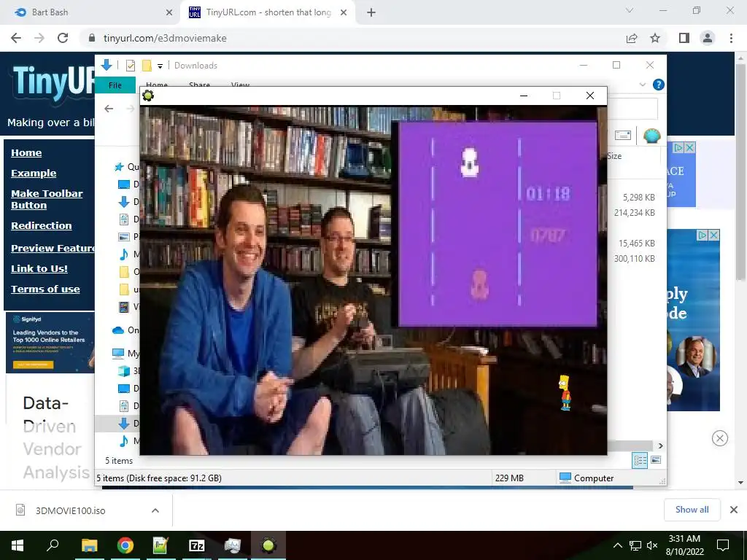
Task: Close the circular X ad overlay
Action: pyautogui.click(x=720, y=438)
